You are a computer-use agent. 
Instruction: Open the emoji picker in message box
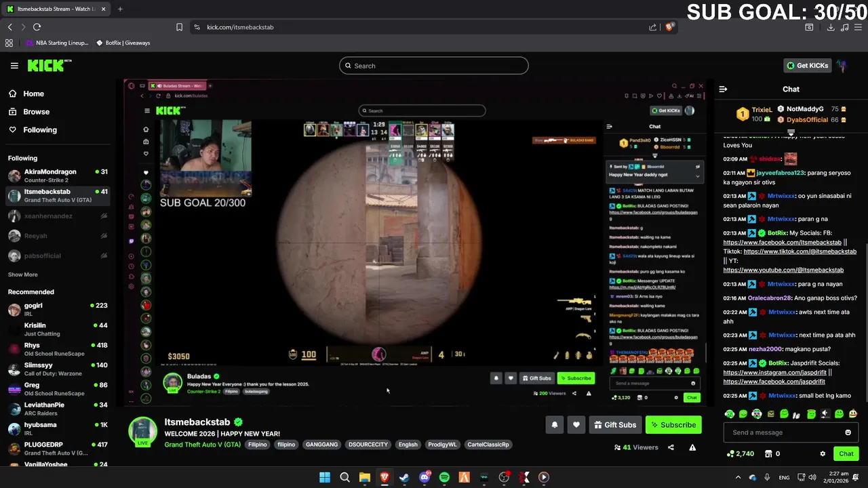click(848, 432)
